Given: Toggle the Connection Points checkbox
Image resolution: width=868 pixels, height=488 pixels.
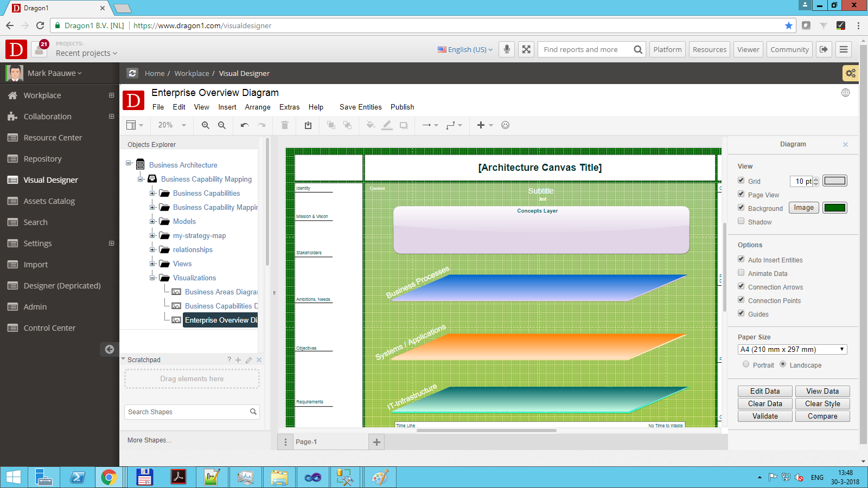Looking at the screenshot, I should pos(741,300).
